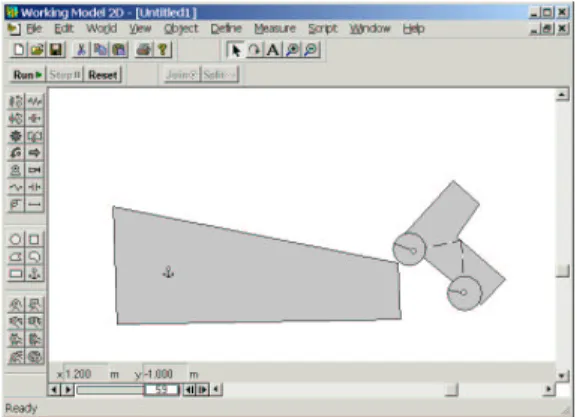Select the Arrow pointer tool

click(235, 50)
